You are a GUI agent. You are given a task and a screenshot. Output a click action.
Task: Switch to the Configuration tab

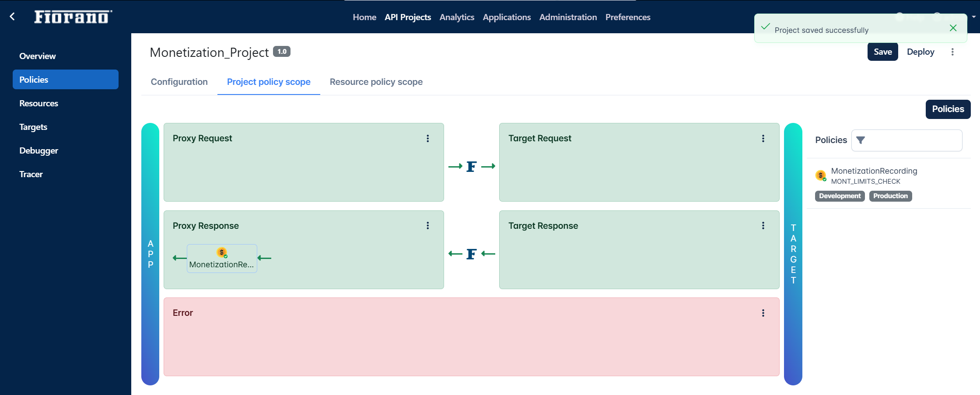pos(179,82)
